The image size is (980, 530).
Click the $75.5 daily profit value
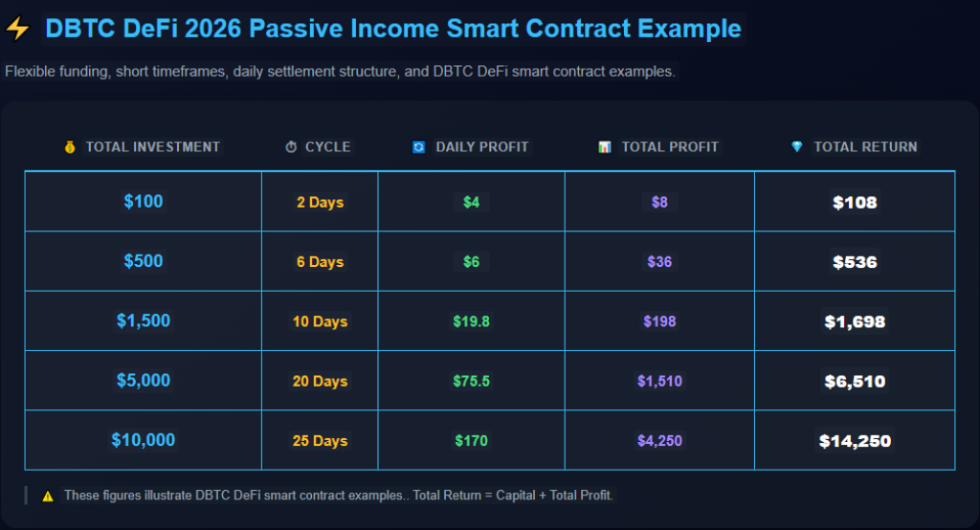pyautogui.click(x=471, y=381)
